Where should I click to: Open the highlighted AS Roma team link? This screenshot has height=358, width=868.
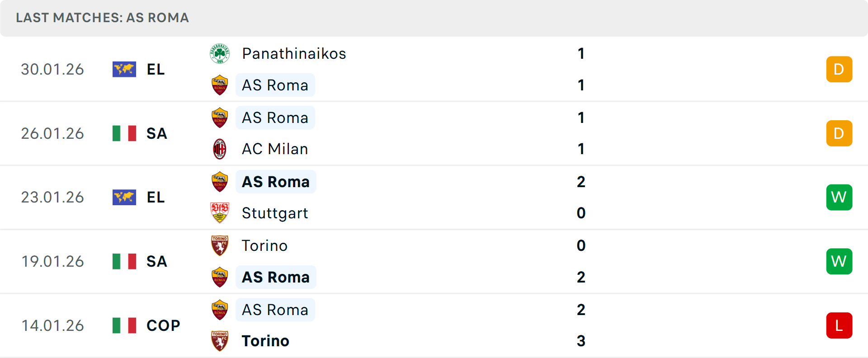(275, 85)
